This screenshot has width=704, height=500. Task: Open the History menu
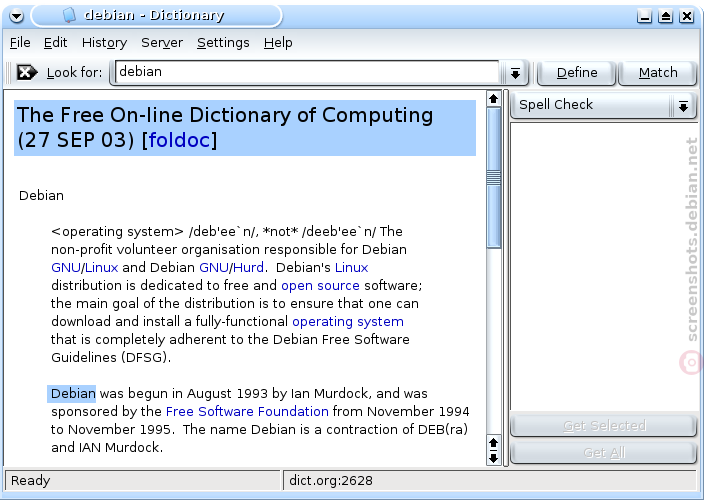click(x=104, y=43)
